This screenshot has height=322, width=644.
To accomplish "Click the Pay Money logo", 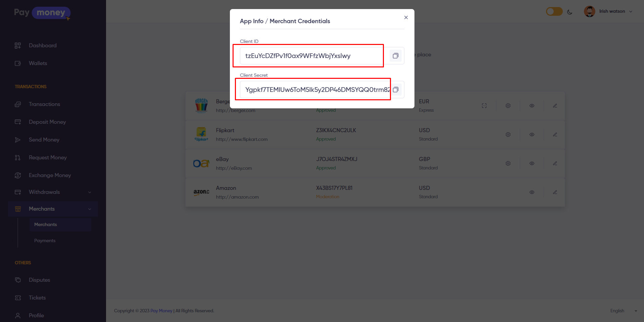I will (x=42, y=13).
